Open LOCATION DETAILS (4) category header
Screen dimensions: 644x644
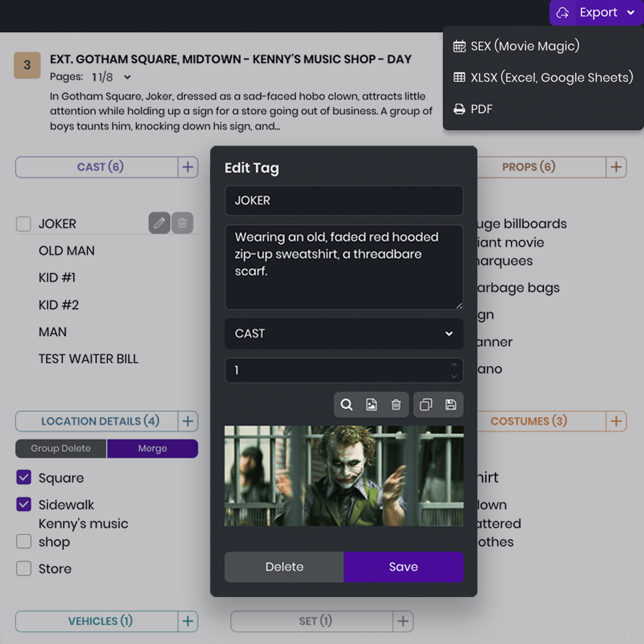pyautogui.click(x=97, y=421)
